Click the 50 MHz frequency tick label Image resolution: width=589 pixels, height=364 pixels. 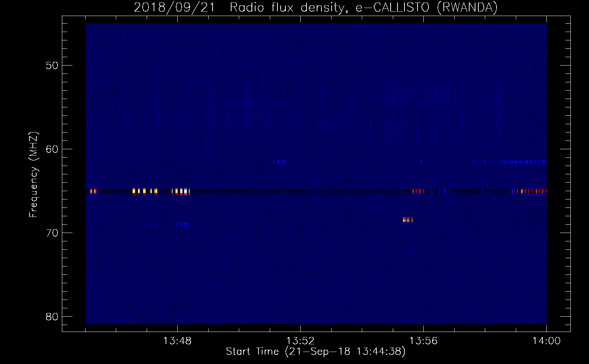tap(52, 66)
